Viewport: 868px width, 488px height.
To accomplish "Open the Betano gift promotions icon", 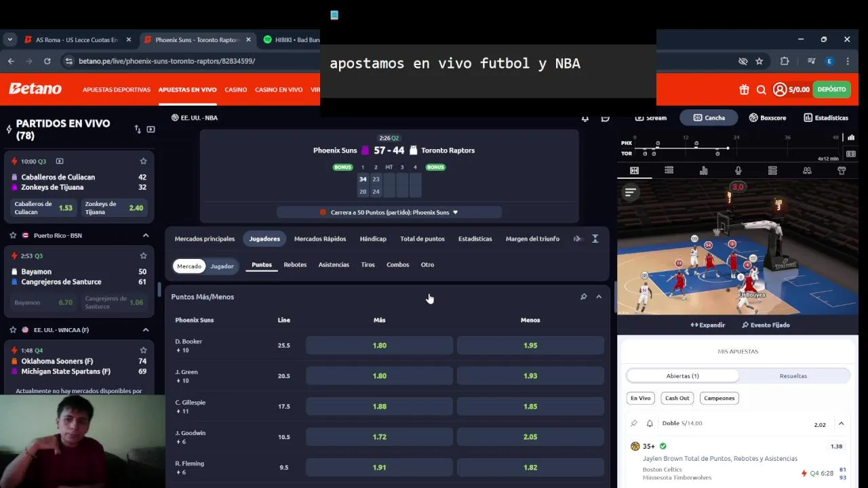I will [x=744, y=89].
